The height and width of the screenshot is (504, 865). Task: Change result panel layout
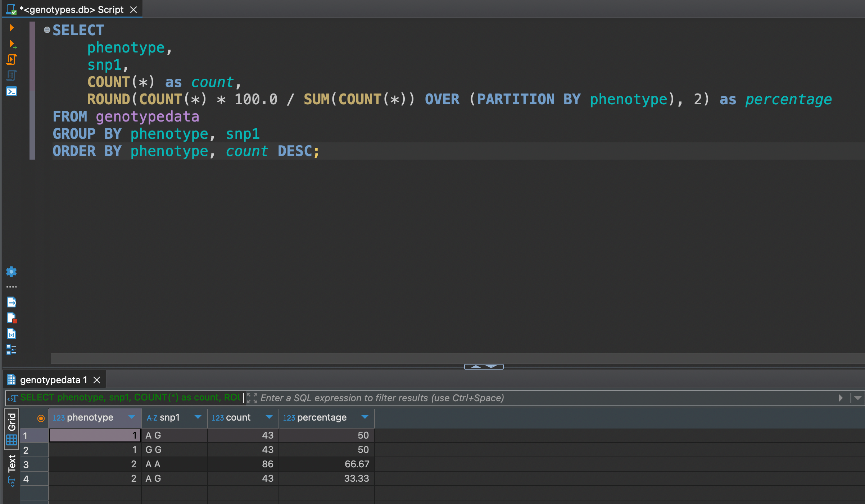pos(11,349)
